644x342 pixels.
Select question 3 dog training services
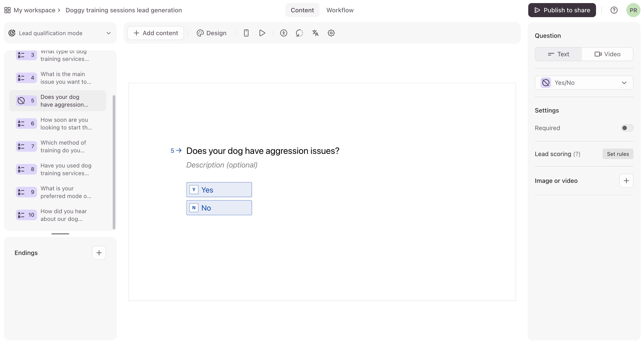(58, 55)
